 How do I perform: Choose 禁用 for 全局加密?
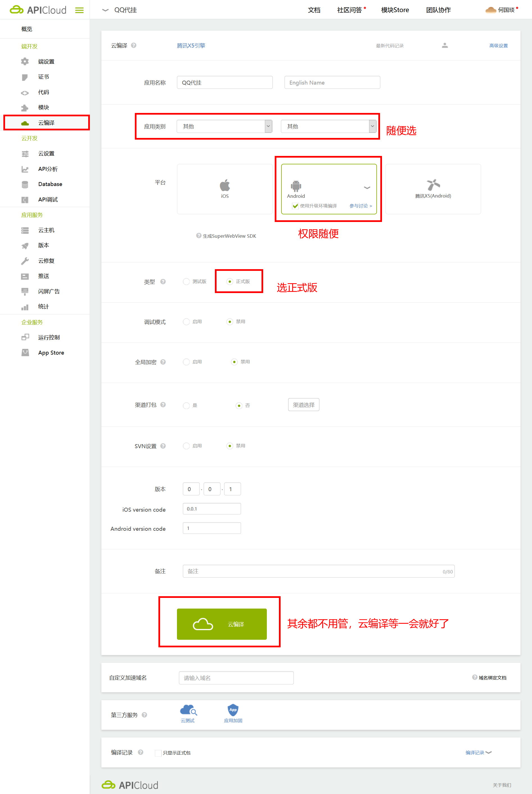coord(235,362)
